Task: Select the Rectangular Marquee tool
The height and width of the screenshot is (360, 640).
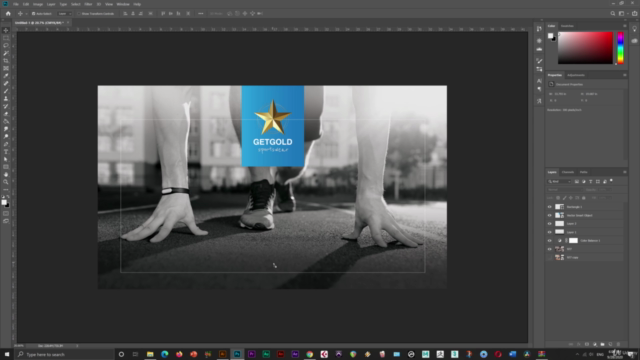Action: click(6, 38)
